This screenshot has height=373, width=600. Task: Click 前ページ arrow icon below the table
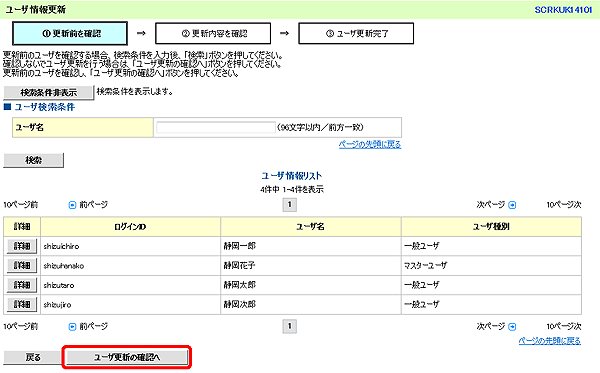click(x=72, y=327)
